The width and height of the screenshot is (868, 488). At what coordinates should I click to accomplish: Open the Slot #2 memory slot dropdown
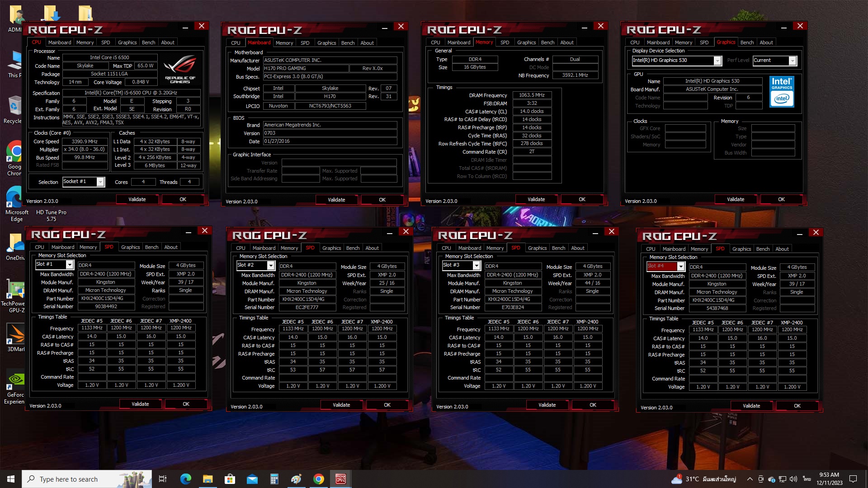coord(271,266)
